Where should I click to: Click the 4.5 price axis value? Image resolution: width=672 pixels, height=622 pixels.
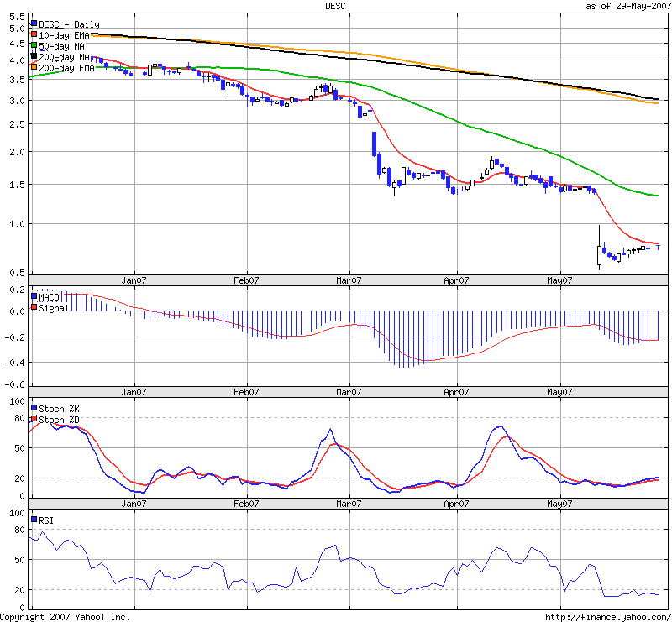17,44
